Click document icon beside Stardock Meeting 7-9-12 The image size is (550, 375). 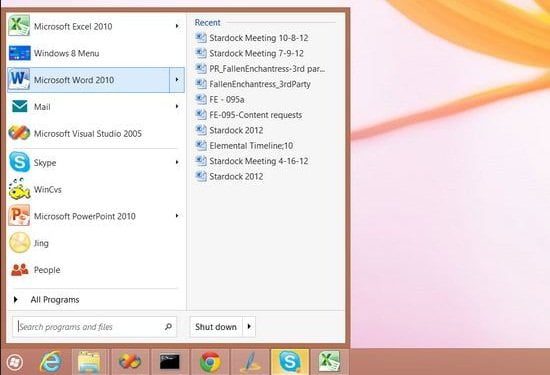pyautogui.click(x=201, y=53)
